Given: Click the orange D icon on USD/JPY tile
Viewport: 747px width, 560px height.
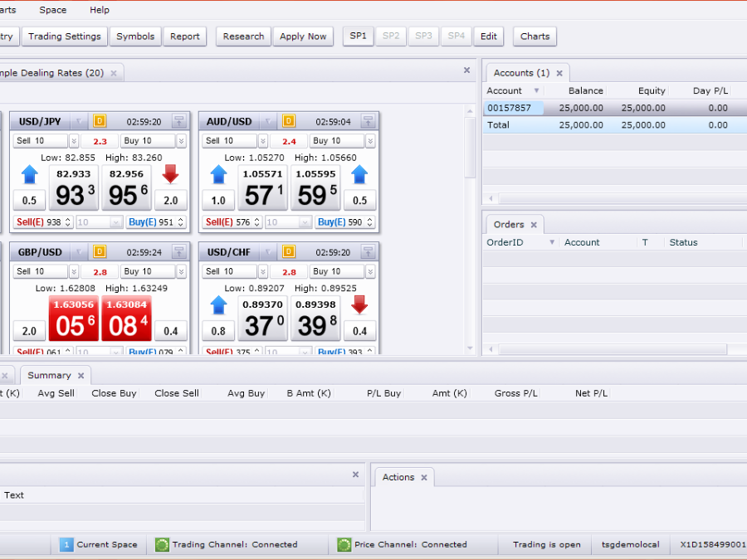Looking at the screenshot, I should pos(100,121).
